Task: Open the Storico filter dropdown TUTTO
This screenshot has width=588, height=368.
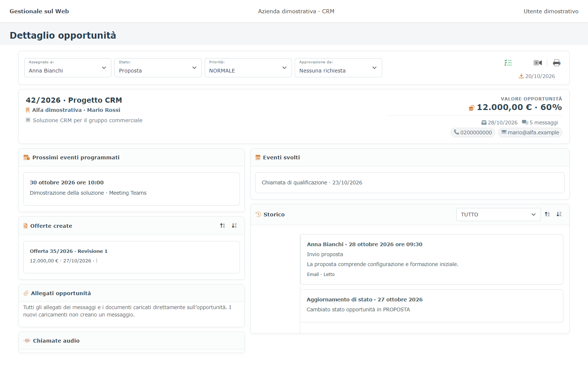Action: (x=499, y=215)
